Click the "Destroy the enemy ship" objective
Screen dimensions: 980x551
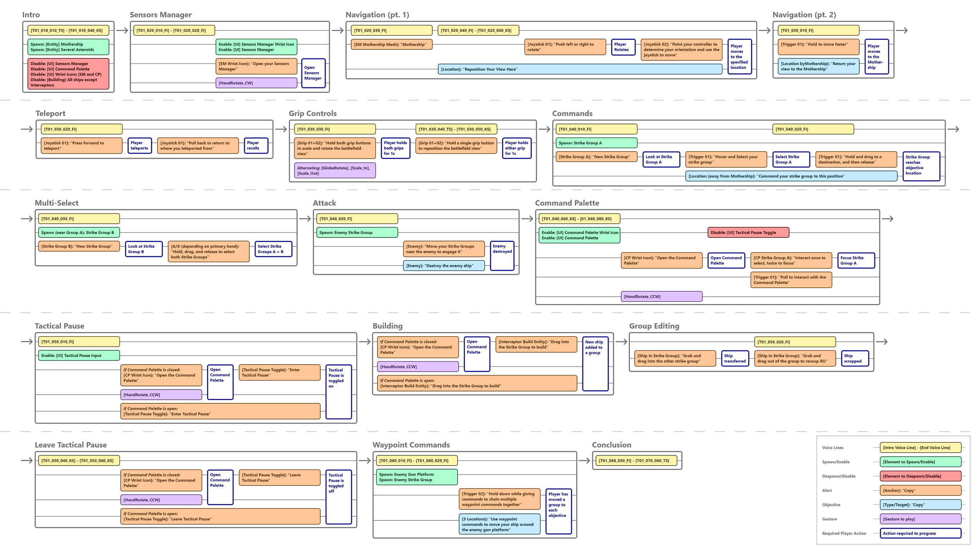click(444, 266)
